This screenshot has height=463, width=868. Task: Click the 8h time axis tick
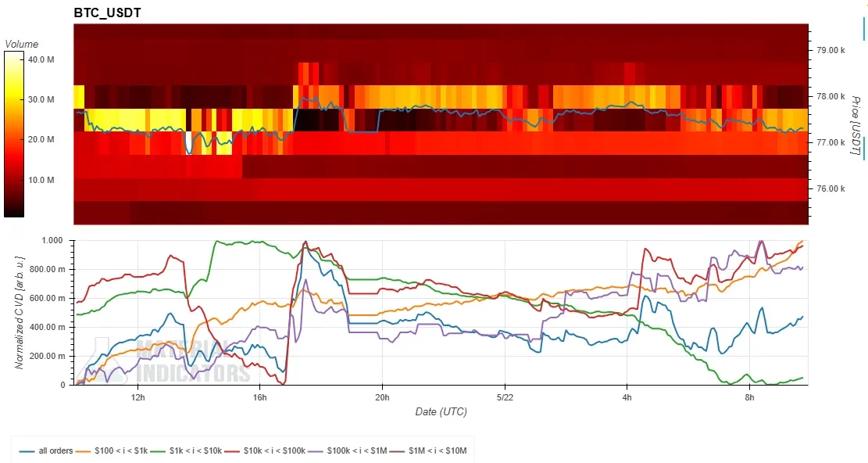pos(749,397)
